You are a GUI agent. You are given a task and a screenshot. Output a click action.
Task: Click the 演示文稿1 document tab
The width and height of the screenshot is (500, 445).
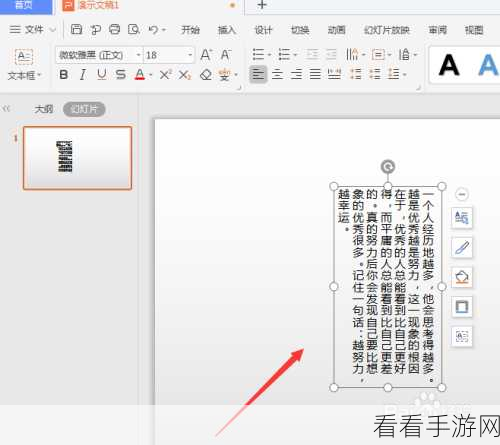pos(98,5)
